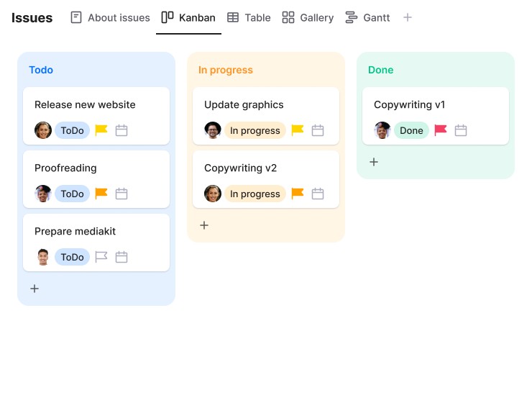Click the red flag on Copywriting v1

click(441, 130)
